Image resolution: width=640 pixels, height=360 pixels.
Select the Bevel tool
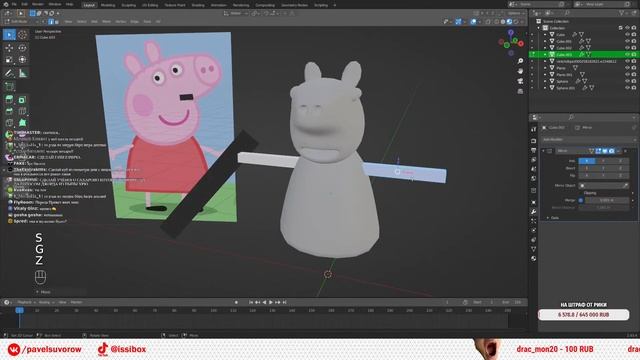pos(9,111)
